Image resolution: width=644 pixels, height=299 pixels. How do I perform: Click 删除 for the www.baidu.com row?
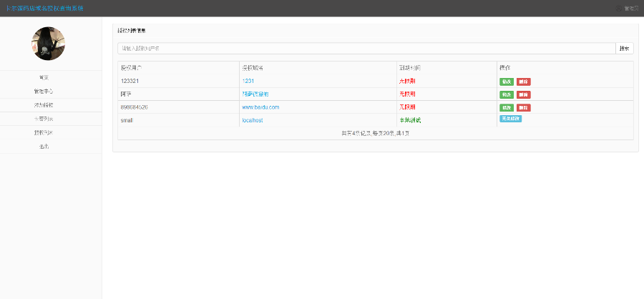524,108
